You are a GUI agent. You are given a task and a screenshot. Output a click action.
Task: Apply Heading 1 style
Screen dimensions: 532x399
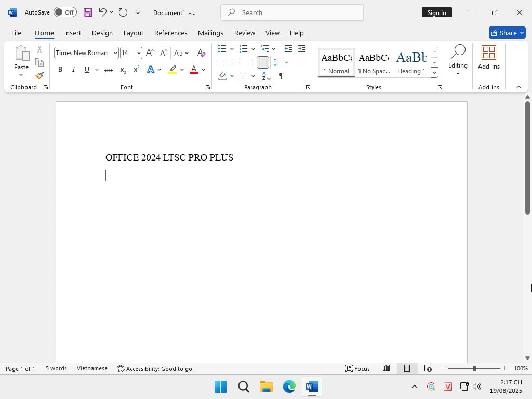point(411,62)
